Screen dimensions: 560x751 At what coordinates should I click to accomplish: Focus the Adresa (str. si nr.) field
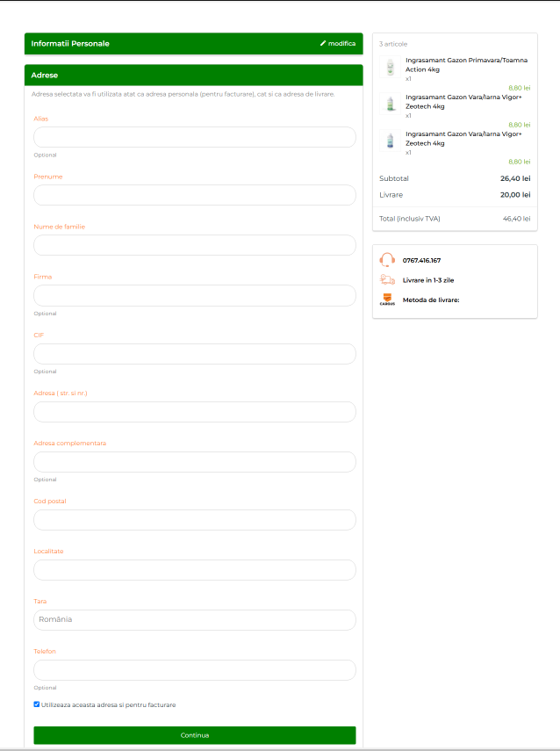(195, 412)
